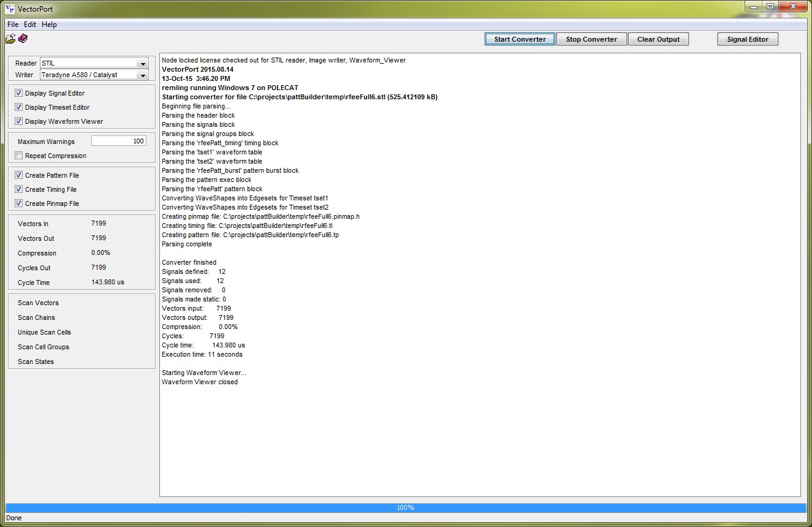Uncheck Display Signal Editor checkbox
Image resolution: width=812 pixels, height=527 pixels.
click(19, 93)
